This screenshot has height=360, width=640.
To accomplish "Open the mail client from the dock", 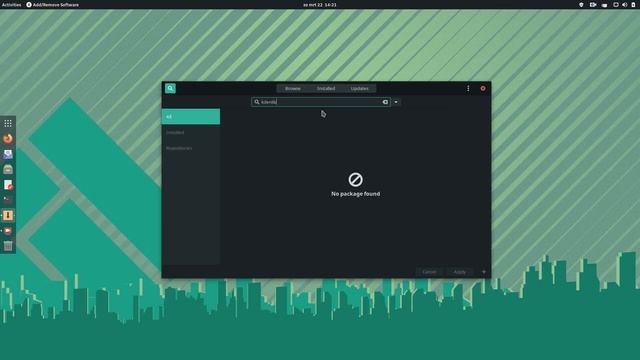I will point(8,154).
